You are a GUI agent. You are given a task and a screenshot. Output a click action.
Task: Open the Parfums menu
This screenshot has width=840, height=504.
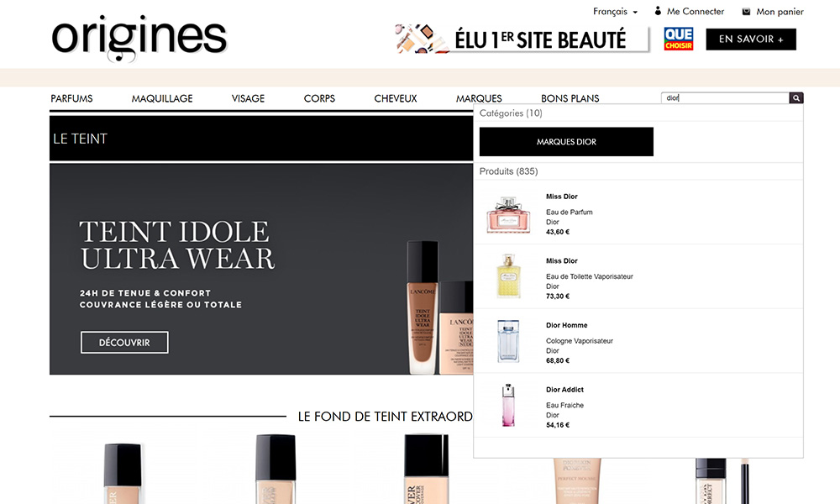[71, 98]
